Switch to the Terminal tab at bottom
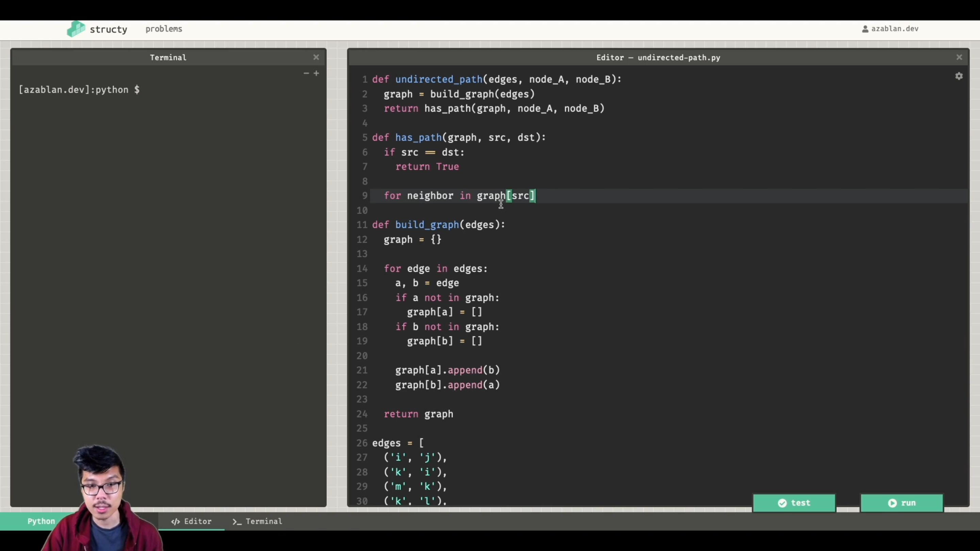This screenshot has width=980, height=551. pyautogui.click(x=258, y=521)
